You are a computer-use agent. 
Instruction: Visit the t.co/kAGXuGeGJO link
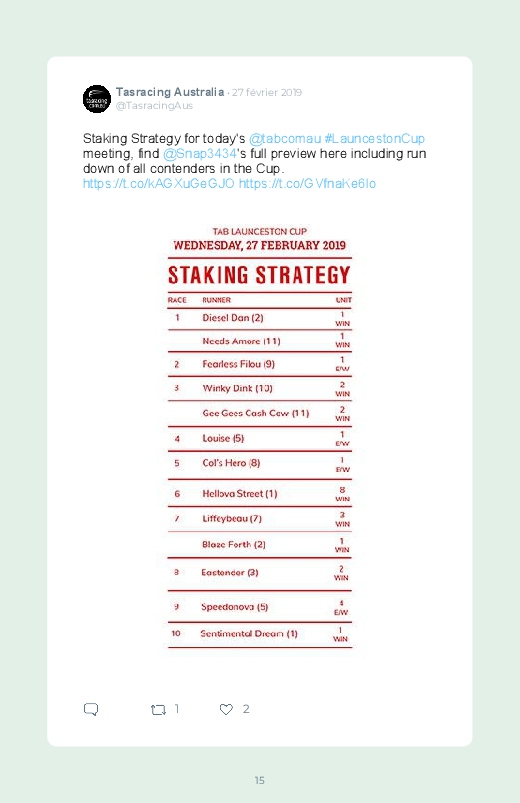(x=159, y=183)
